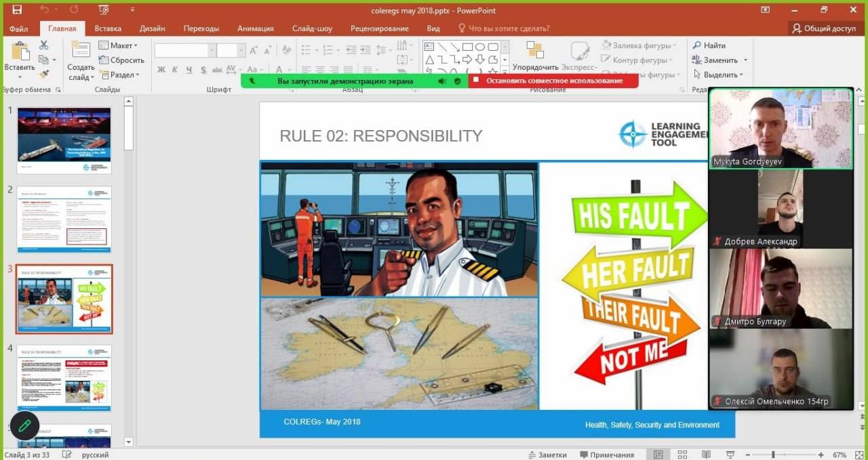Select the text box shape in gallery
Image resolution: width=868 pixels, height=460 pixels.
pyautogui.click(x=429, y=47)
